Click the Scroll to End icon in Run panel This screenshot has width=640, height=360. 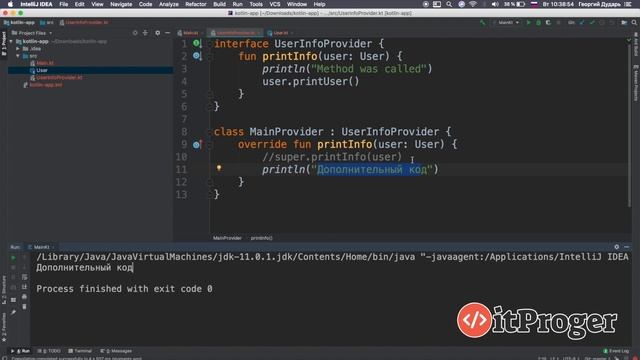click(x=24, y=287)
